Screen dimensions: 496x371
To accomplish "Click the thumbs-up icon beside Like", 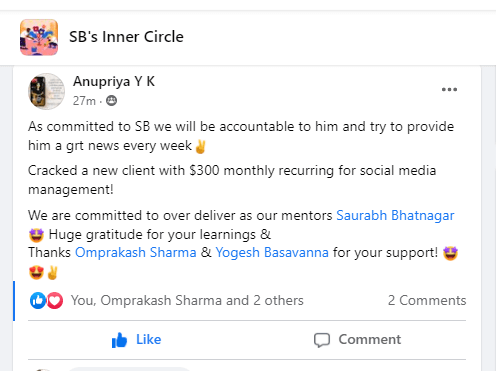I will click(119, 340).
